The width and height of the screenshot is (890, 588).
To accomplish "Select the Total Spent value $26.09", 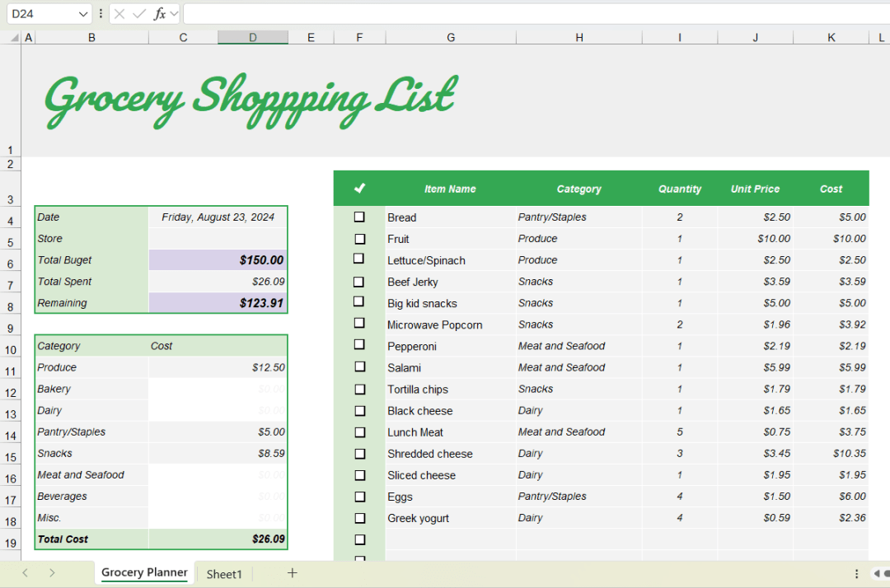I will [218, 282].
